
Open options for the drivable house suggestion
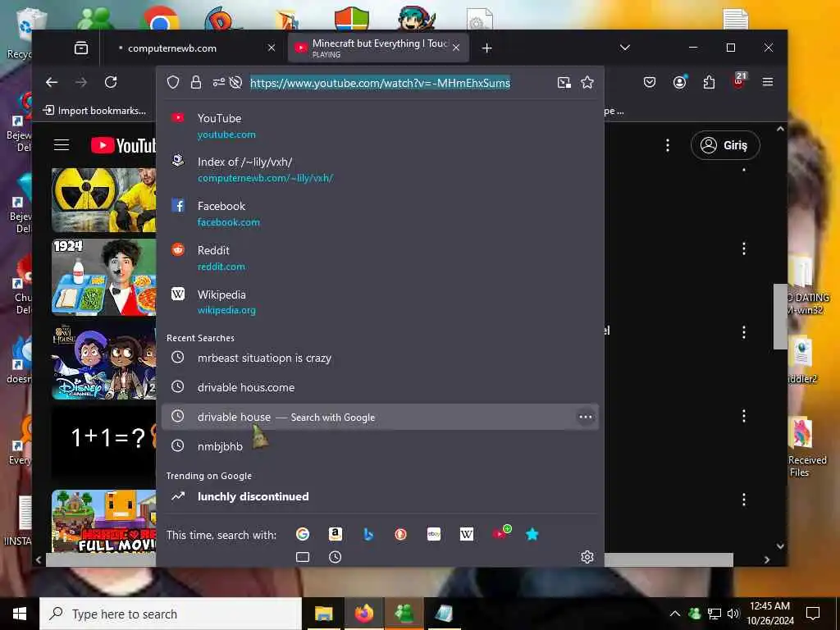point(586,417)
